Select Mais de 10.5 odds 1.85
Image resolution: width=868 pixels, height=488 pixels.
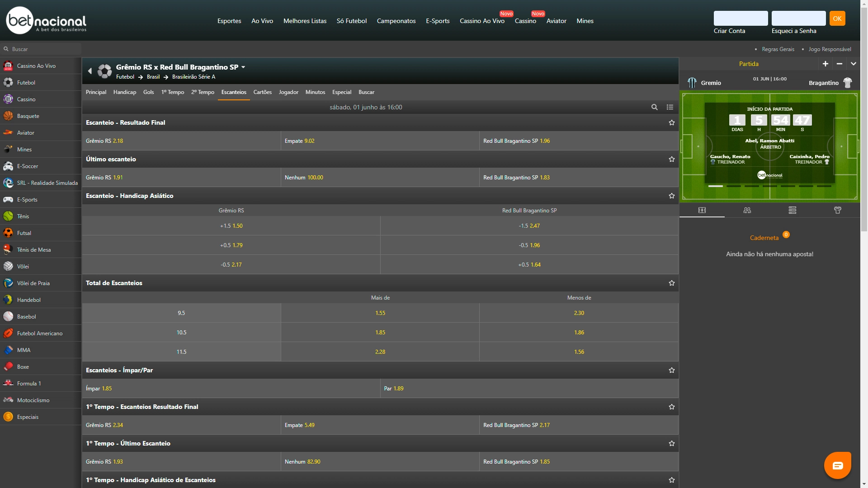click(380, 333)
